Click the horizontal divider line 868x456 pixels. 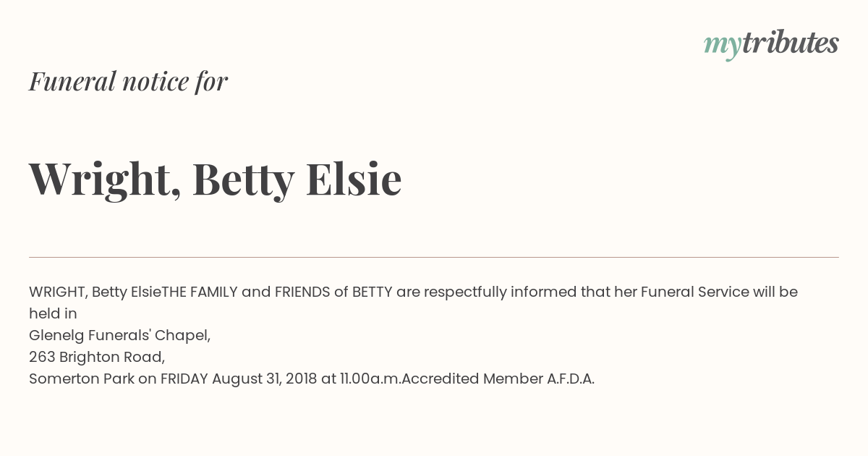434,257
